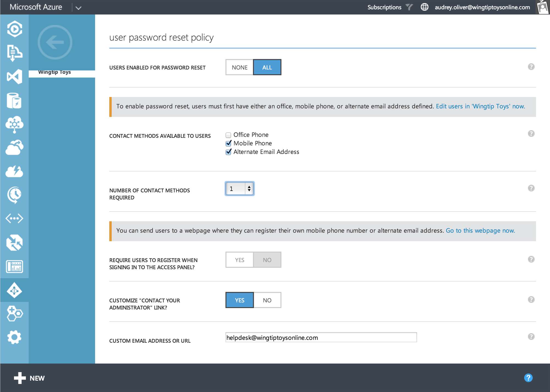Open the management services sidebar icon
The image size is (550, 392).
(x=14, y=266)
